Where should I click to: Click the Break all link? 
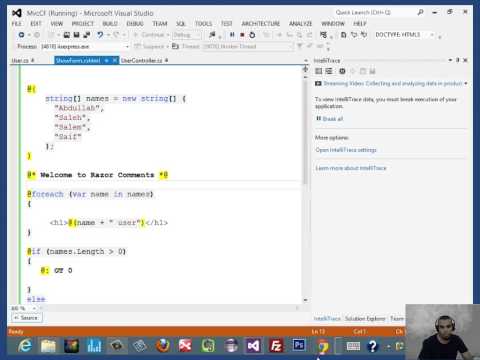(x=332, y=119)
